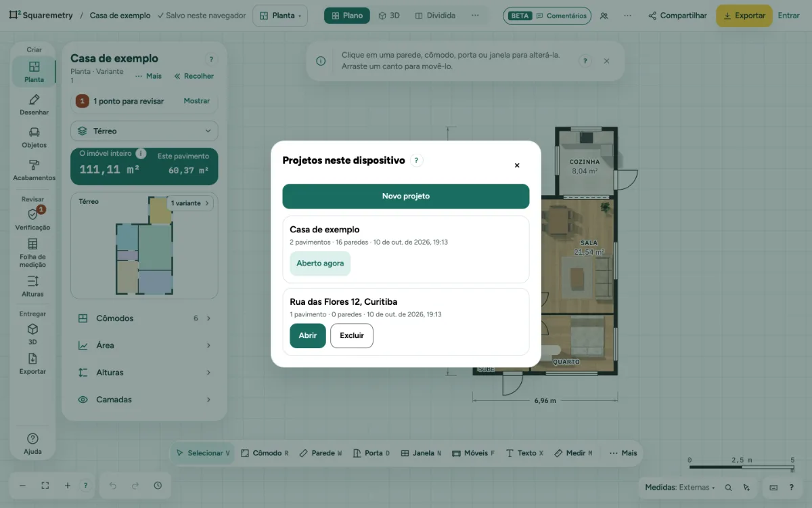812x508 pixels.
Task: Click zoom in plus button
Action: coord(67,486)
